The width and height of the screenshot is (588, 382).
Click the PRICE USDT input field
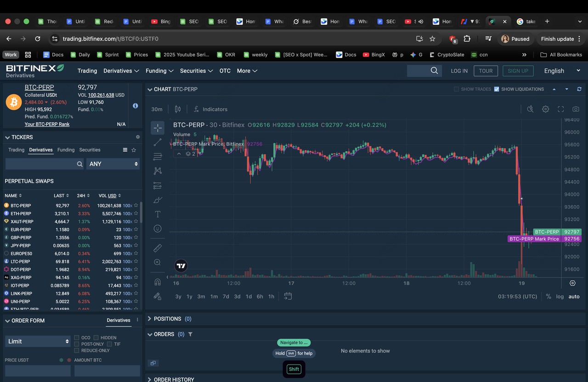click(x=38, y=371)
